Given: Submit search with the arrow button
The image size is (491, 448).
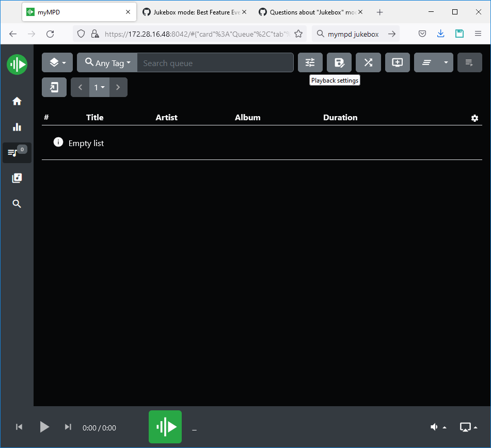Looking at the screenshot, I should click(392, 34).
